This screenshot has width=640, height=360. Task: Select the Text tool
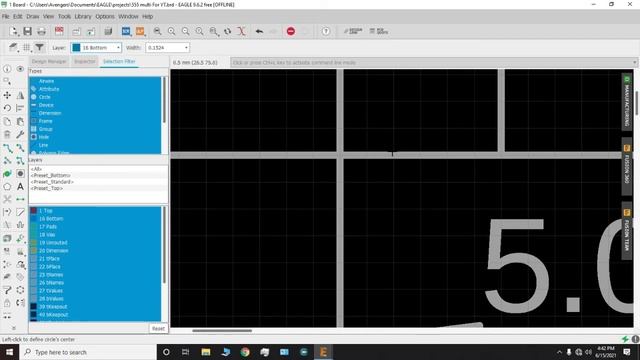pyautogui.click(x=20, y=187)
